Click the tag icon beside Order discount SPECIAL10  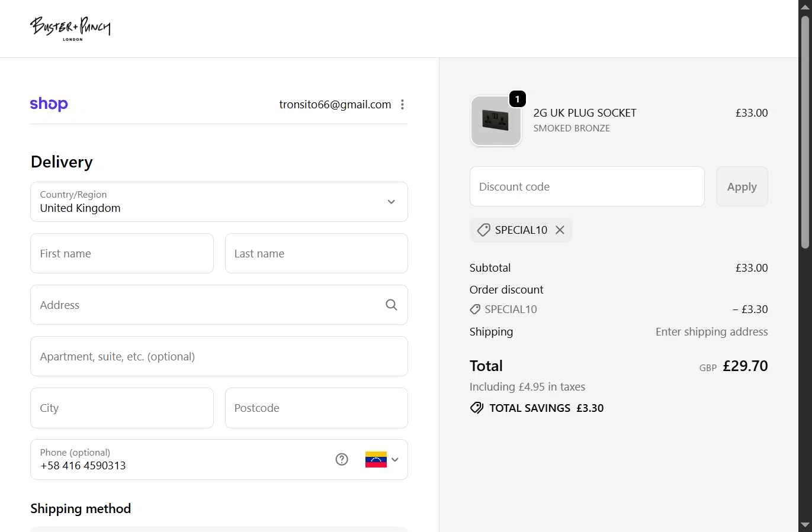coord(475,309)
